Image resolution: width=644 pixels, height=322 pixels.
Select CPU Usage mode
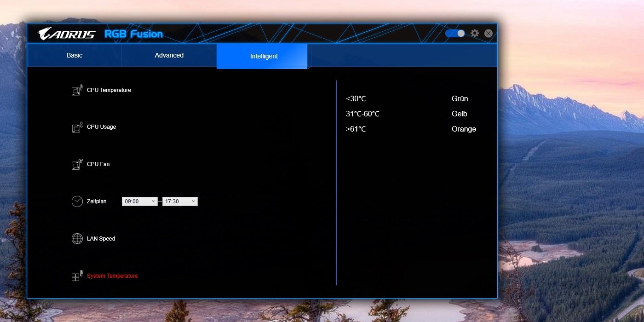pyautogui.click(x=102, y=127)
